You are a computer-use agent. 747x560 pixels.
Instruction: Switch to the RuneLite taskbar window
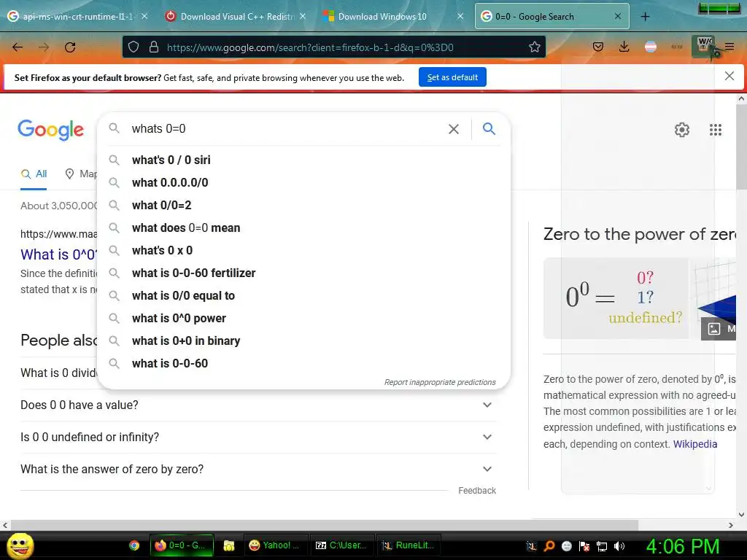tap(409, 545)
